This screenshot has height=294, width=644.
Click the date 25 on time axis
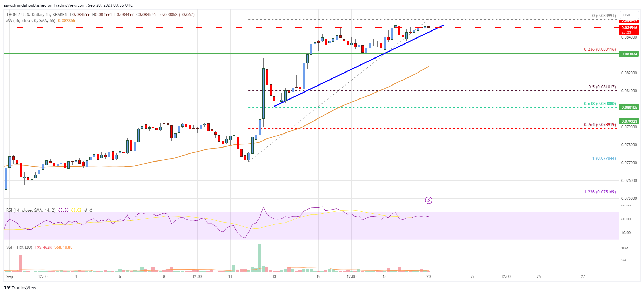click(539, 276)
